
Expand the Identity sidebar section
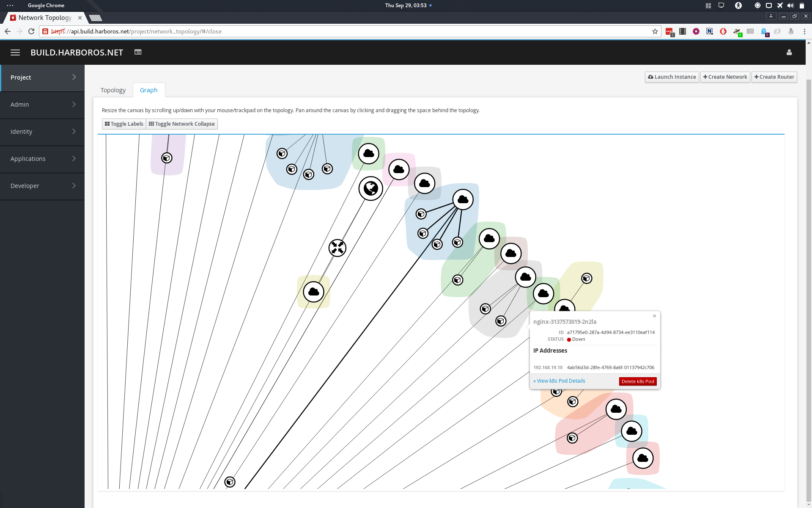click(x=42, y=132)
